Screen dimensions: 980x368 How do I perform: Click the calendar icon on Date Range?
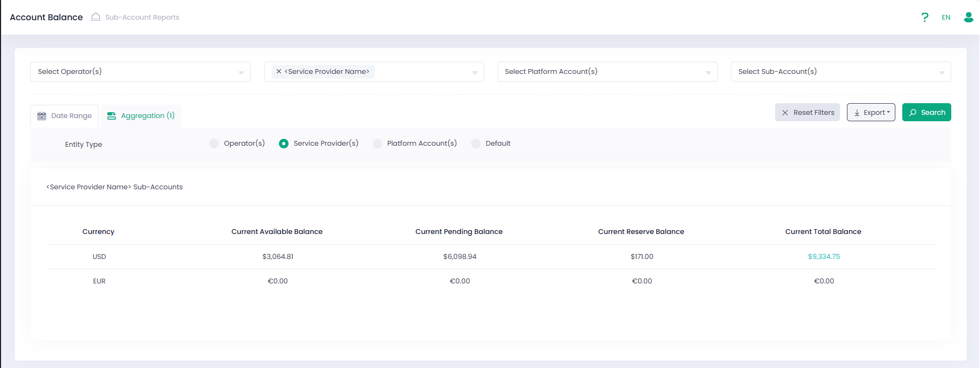tap(42, 116)
